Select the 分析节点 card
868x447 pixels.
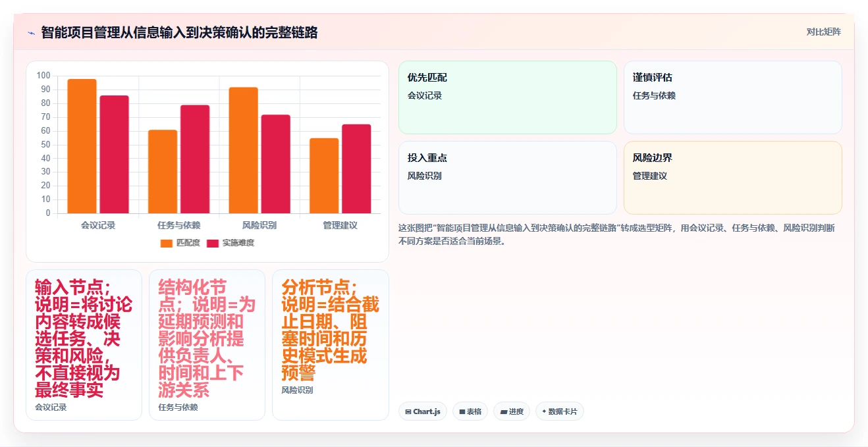[331, 345]
